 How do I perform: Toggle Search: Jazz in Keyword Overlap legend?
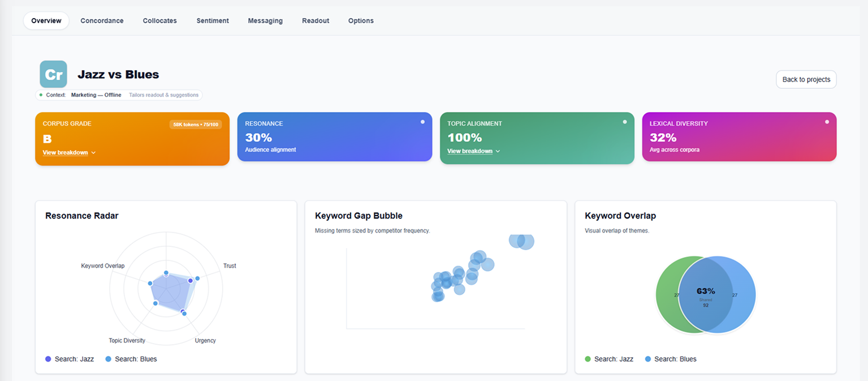coord(608,359)
